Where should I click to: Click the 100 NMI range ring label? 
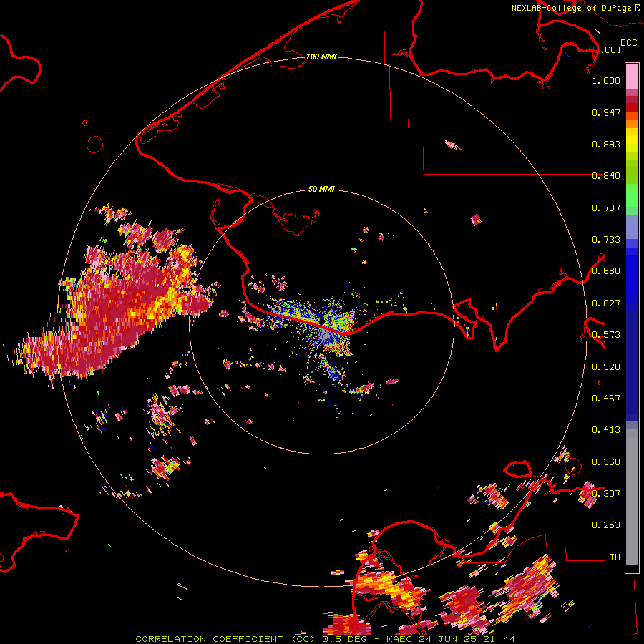point(321,57)
